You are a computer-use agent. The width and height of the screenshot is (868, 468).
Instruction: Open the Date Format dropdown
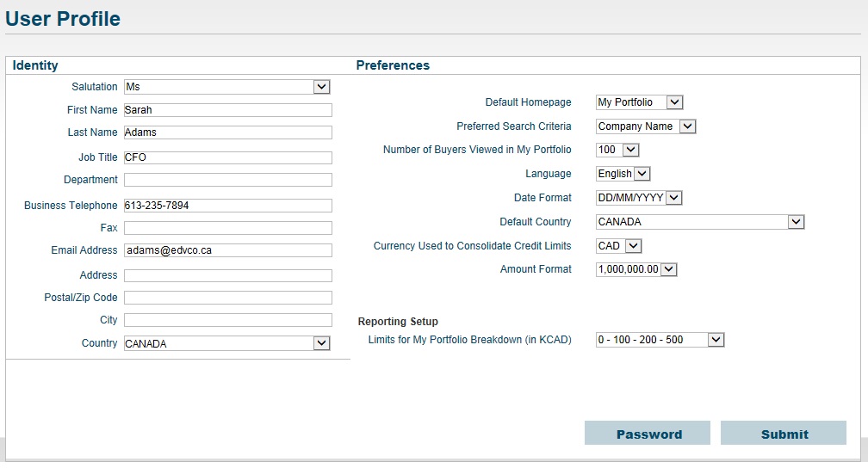point(639,198)
